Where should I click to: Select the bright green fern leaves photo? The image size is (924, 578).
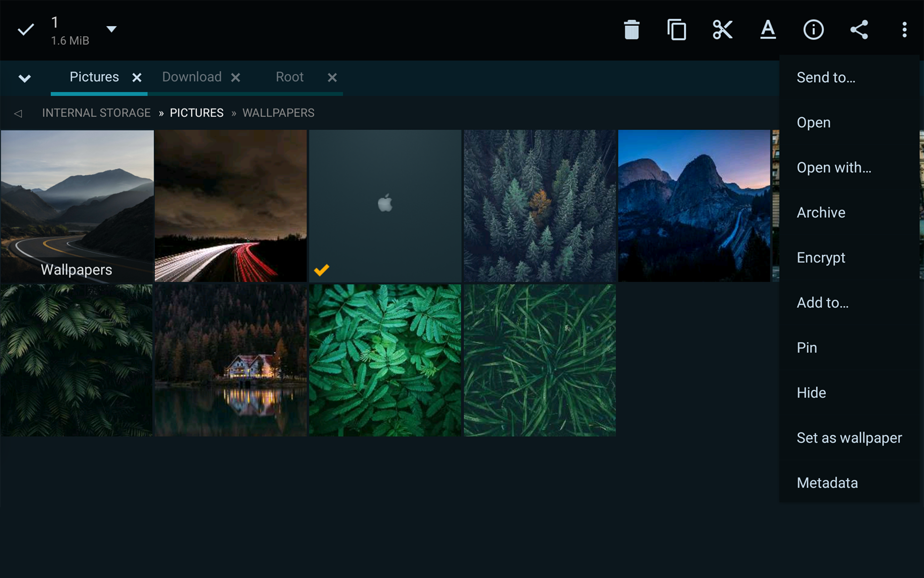click(385, 360)
